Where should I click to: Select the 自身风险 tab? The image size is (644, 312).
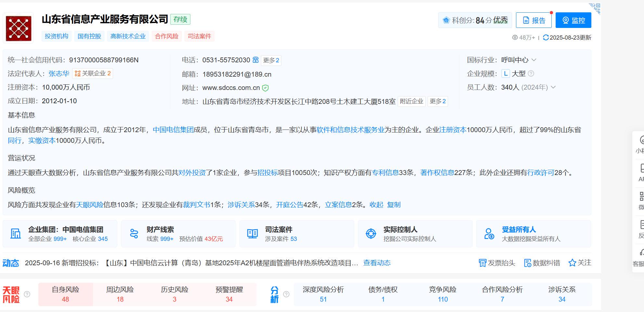(x=66, y=294)
